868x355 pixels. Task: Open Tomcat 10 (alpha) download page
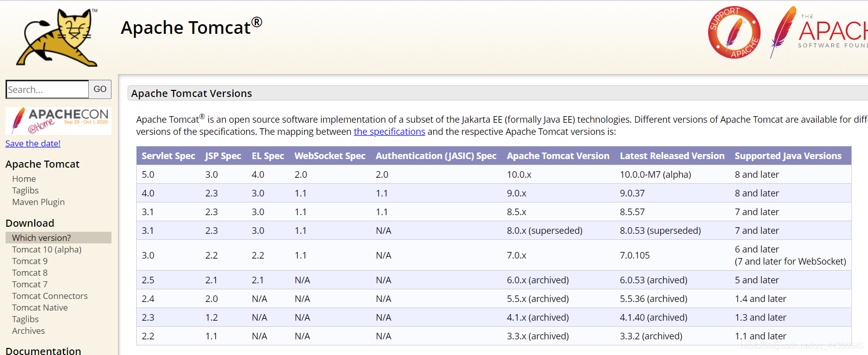46,249
